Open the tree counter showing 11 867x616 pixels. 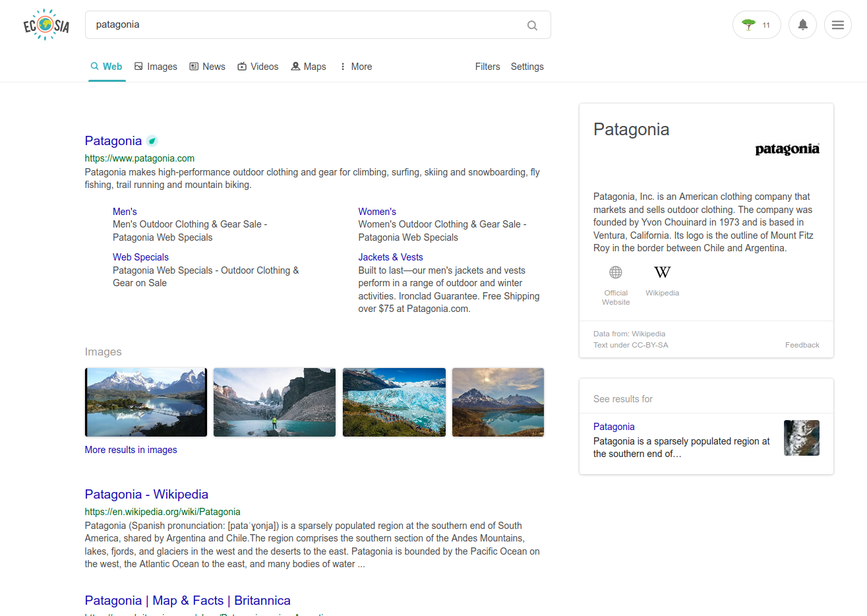pyautogui.click(x=756, y=25)
